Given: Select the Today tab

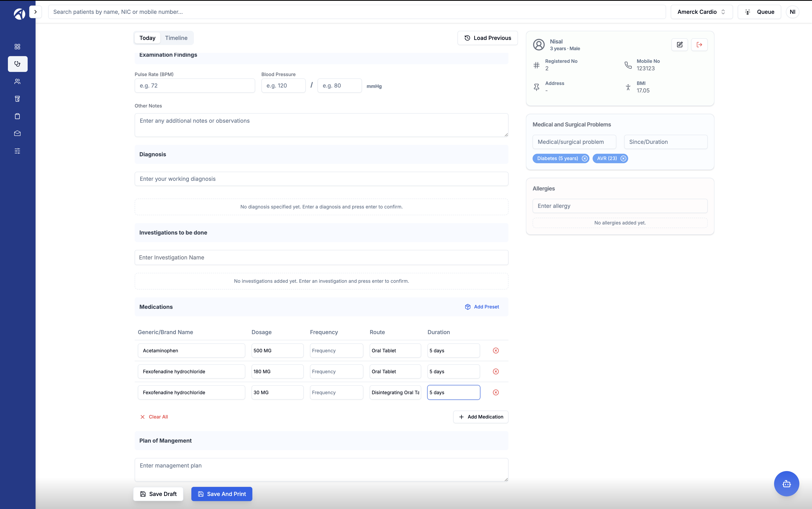Looking at the screenshot, I should click(x=147, y=38).
